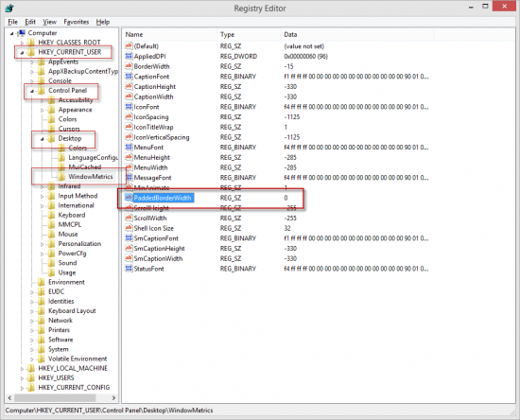The image size is (520, 420).
Task: Sort by the Data column header
Action: 357,34
